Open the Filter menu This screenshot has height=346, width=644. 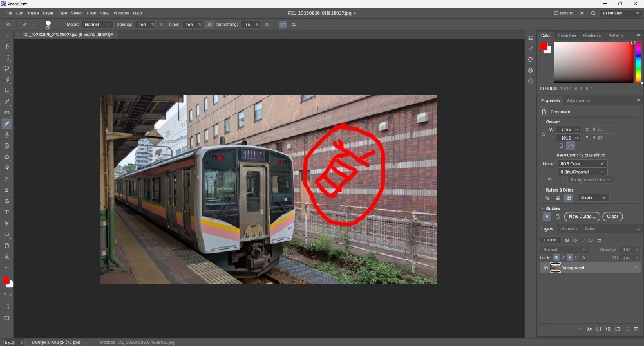coord(91,13)
